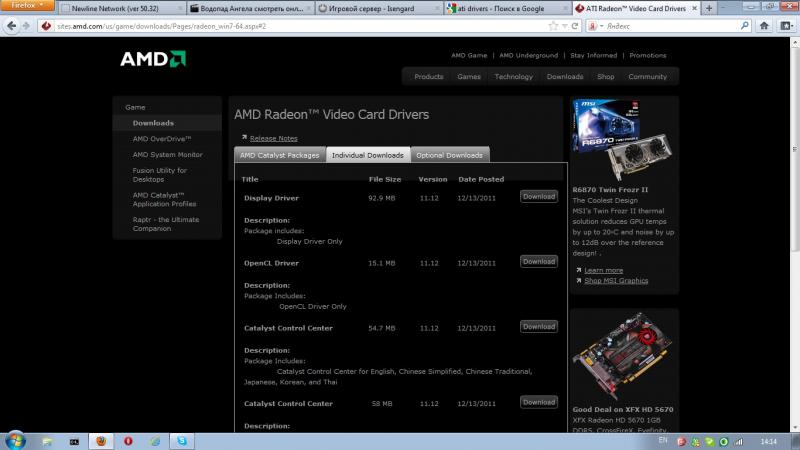Open Opera from the taskbar
Viewport: 800px width, 450px height.
pyautogui.click(x=128, y=441)
